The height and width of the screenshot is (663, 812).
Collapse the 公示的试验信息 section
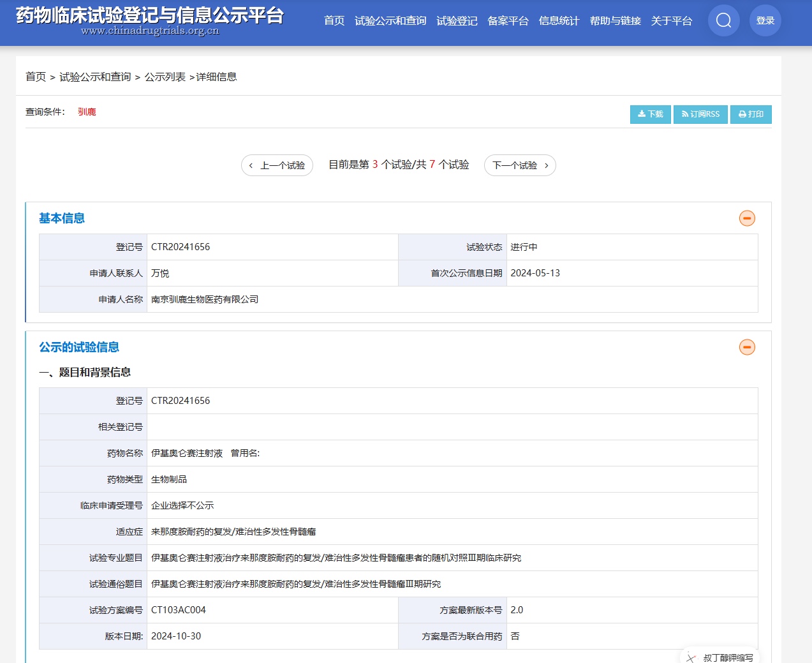(746, 347)
